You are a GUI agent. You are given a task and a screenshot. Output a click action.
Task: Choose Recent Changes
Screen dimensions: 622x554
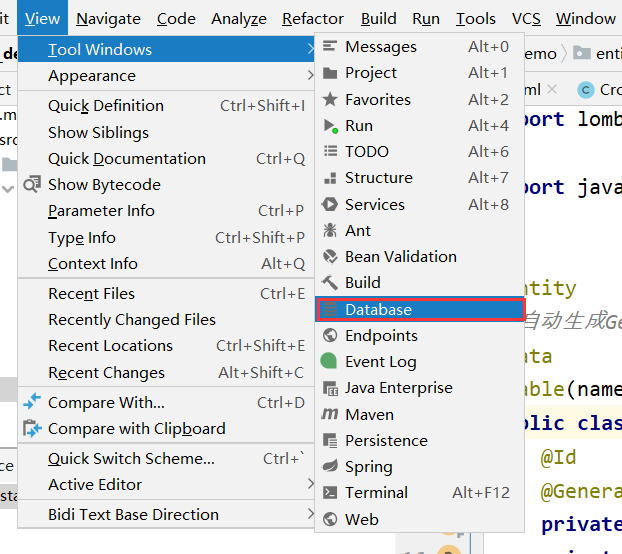coord(166,373)
